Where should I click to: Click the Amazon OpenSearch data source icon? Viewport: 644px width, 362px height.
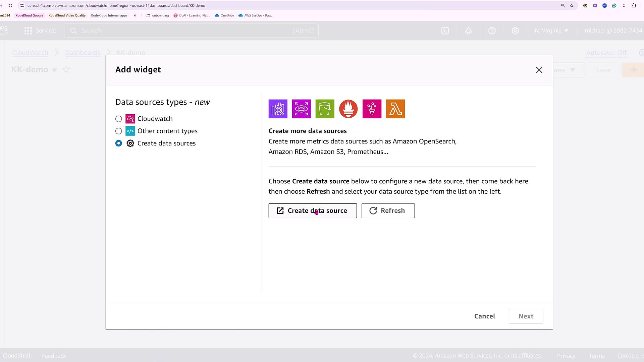pyautogui.click(x=278, y=109)
